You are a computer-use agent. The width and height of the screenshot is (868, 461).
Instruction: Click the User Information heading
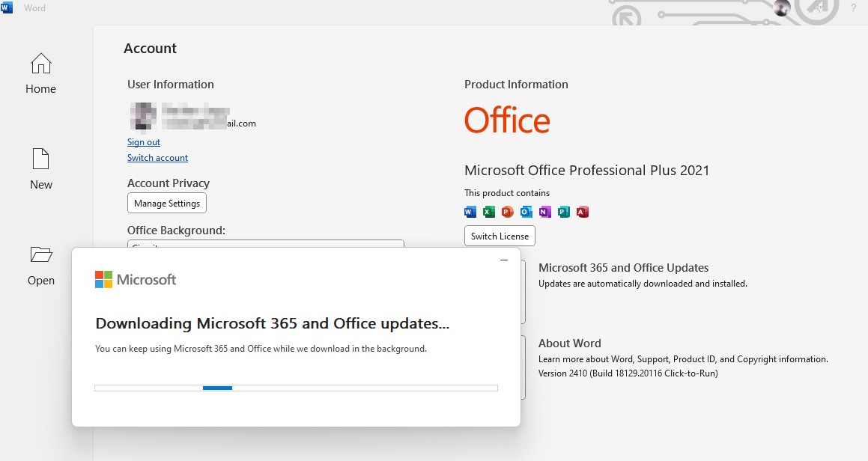coord(171,84)
